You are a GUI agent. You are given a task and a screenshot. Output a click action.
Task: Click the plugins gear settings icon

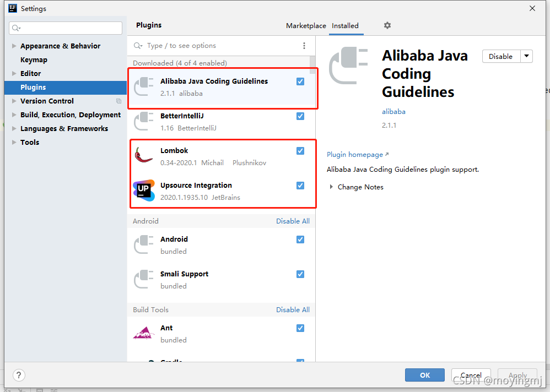[x=387, y=25]
